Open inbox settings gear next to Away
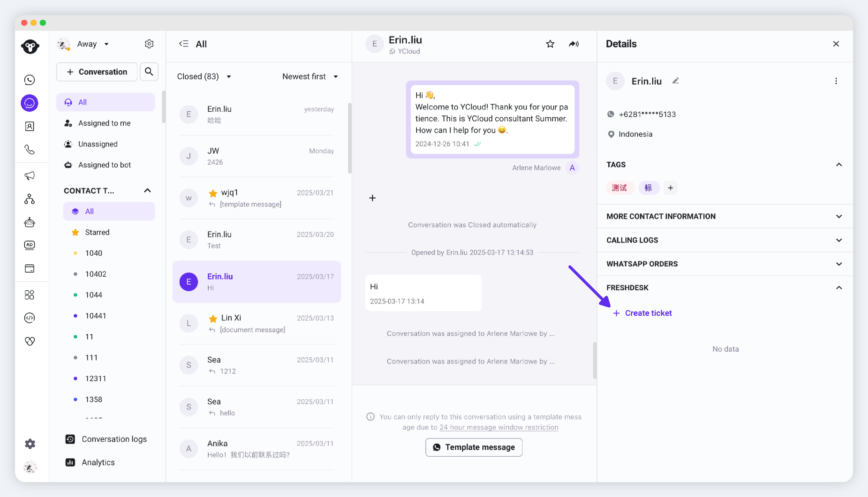The height and width of the screenshot is (497, 868). pyautogui.click(x=149, y=44)
